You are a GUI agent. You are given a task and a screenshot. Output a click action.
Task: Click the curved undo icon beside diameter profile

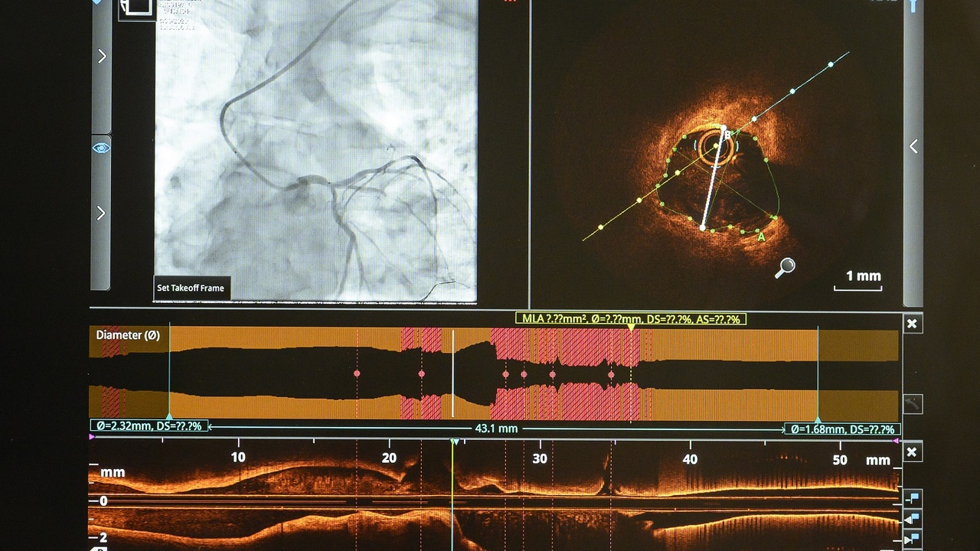(x=912, y=403)
